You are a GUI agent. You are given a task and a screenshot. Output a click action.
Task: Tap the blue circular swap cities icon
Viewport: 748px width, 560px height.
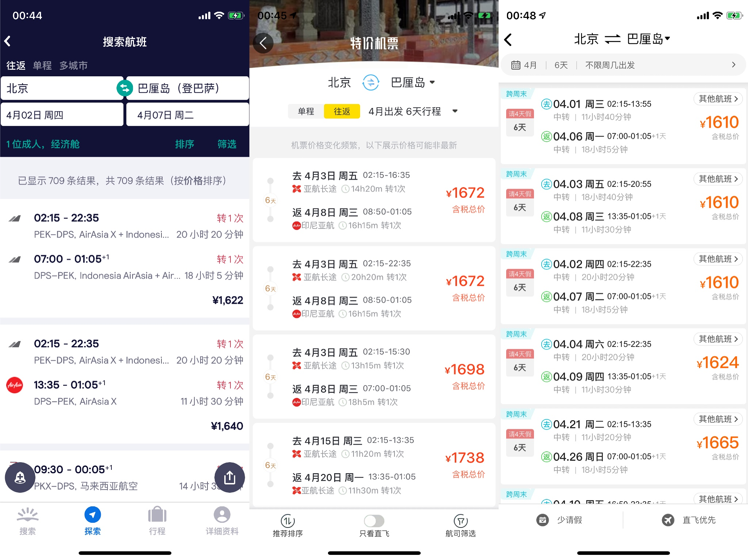(371, 83)
